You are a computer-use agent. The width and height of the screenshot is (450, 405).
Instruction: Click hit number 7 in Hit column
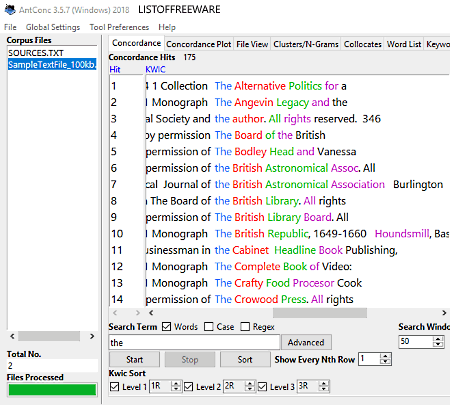(x=114, y=184)
